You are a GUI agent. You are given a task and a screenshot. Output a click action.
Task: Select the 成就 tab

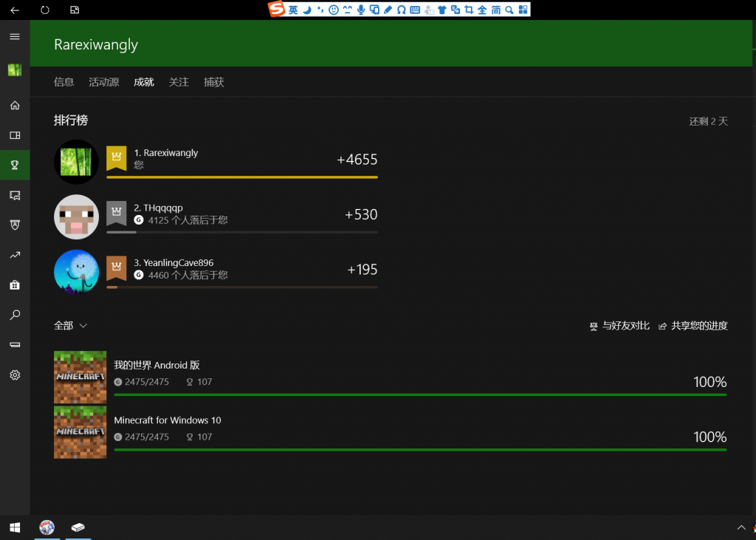144,82
